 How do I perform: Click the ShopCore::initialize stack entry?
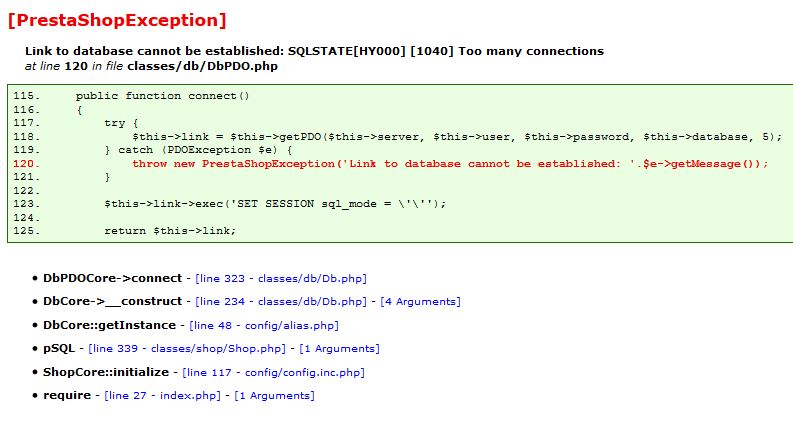coord(106,372)
